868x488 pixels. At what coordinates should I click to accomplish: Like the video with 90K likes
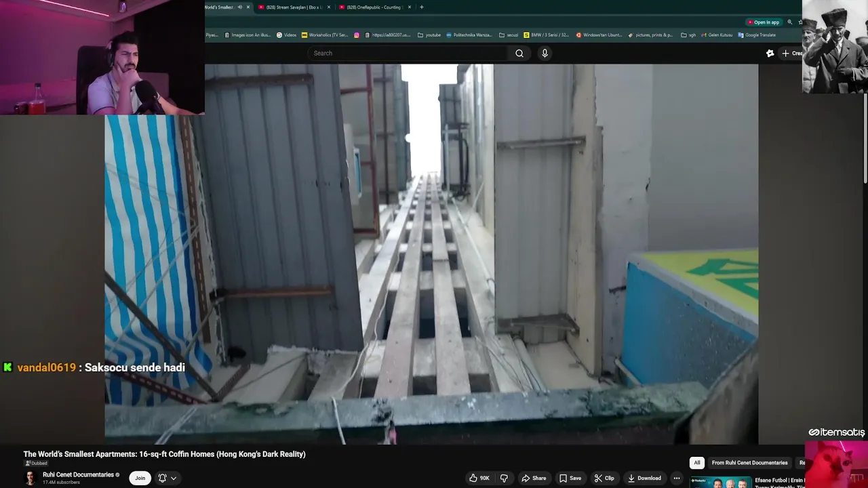point(479,478)
